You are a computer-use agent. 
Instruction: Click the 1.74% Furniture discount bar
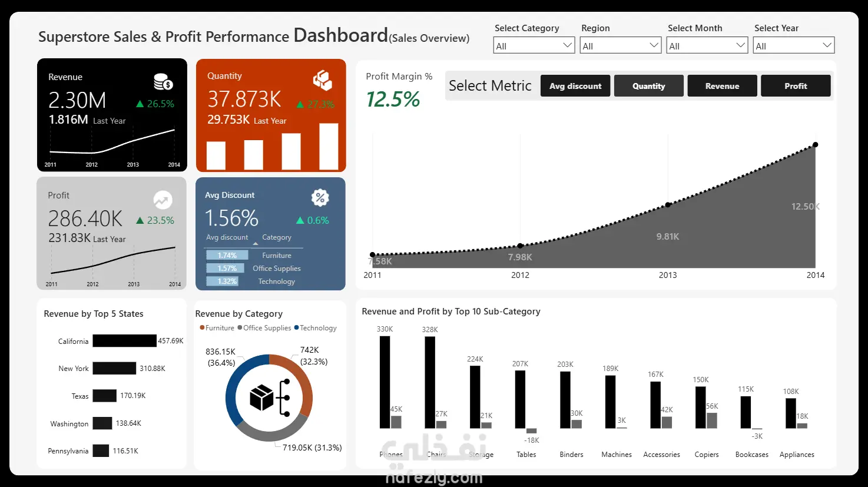[227, 255]
